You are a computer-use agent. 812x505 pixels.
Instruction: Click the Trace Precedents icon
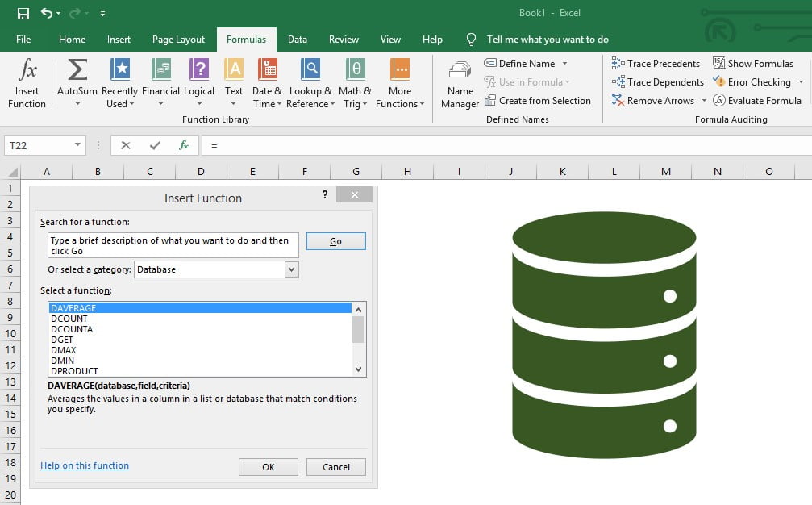pyautogui.click(x=656, y=63)
